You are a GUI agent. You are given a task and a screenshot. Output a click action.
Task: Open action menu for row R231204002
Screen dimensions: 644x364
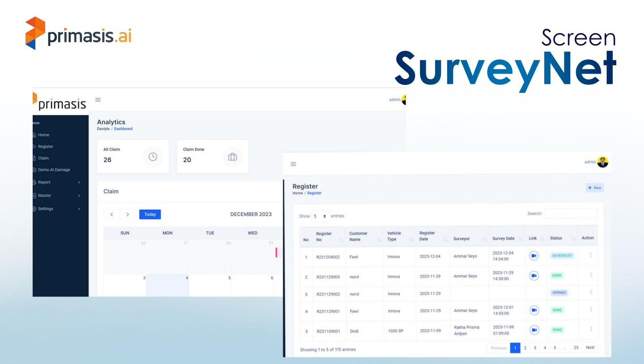tap(590, 255)
